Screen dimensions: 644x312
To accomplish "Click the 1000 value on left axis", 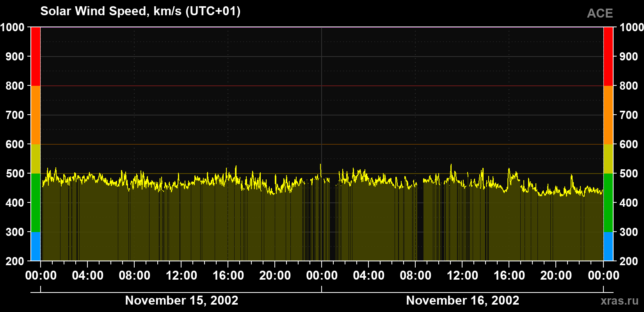I will [12, 27].
